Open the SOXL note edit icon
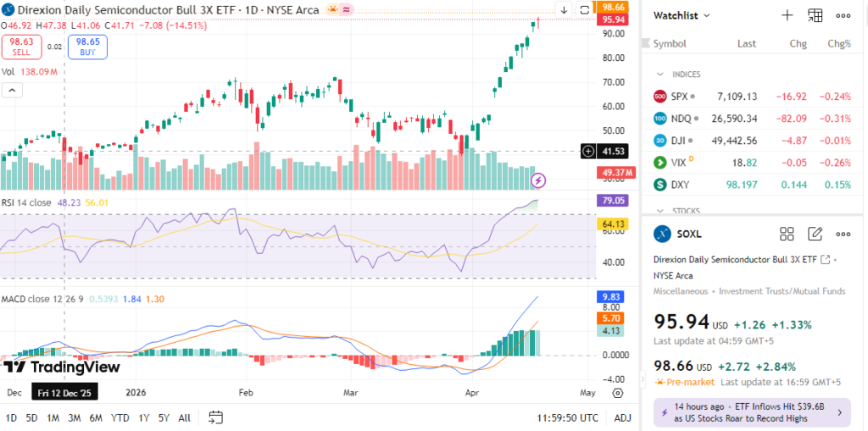Screen dimensions: 868x431 (815, 235)
